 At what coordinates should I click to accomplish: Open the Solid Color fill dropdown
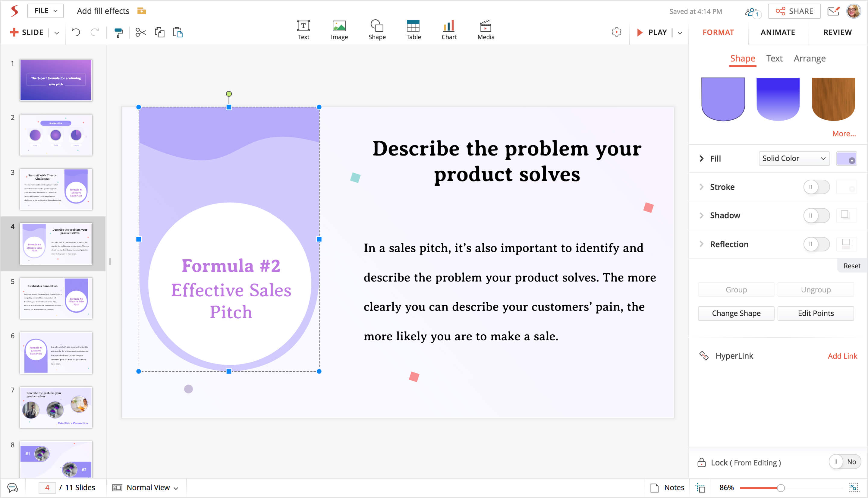coord(794,158)
